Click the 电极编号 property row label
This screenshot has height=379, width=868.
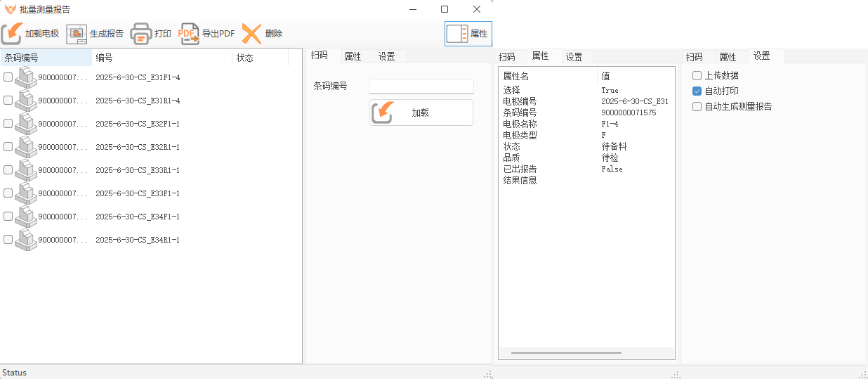coord(520,101)
